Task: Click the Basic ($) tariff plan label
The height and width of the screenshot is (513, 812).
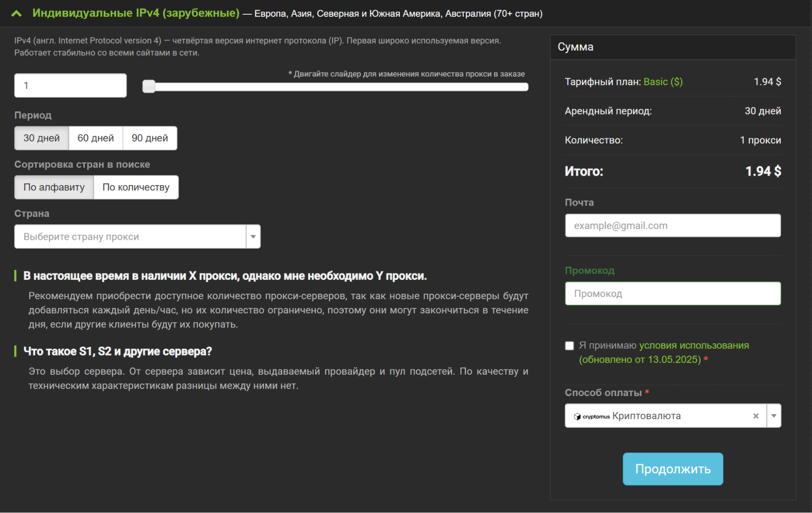Action: pos(663,82)
